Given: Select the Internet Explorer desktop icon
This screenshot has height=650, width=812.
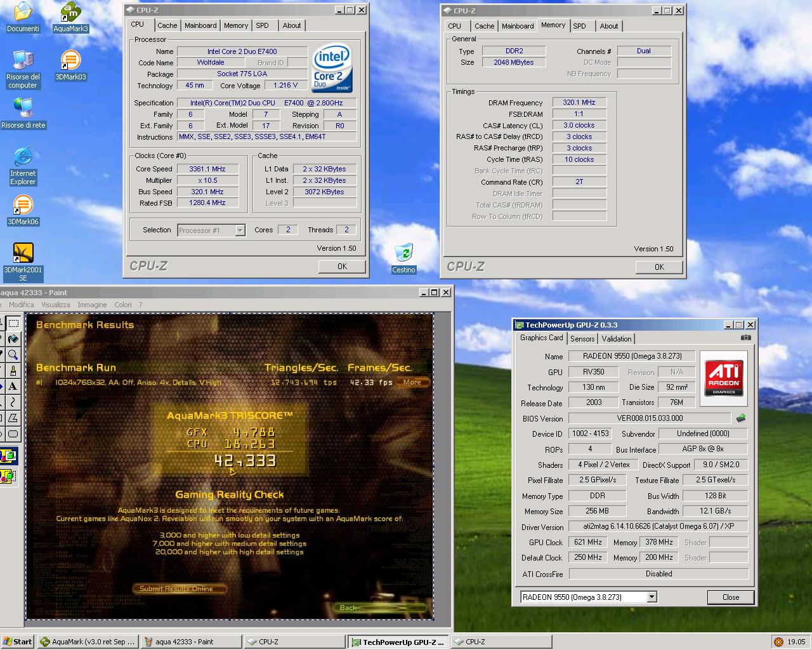Looking at the screenshot, I should [23, 166].
